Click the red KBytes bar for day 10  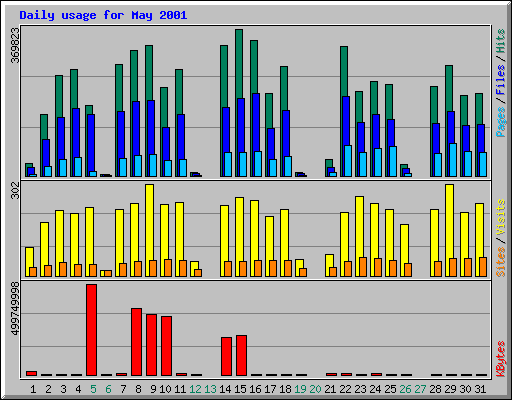click(x=166, y=346)
